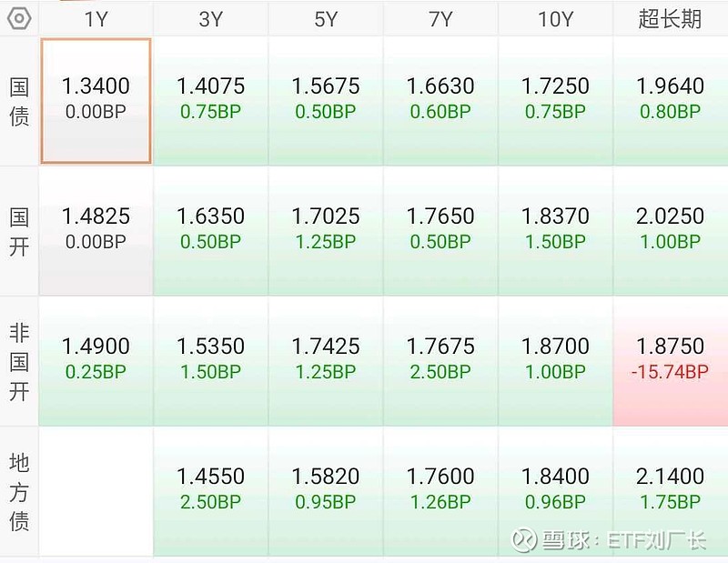This screenshot has width=728, height=563.
Task: Click the hexagon settings icon
Action: pos(19,18)
